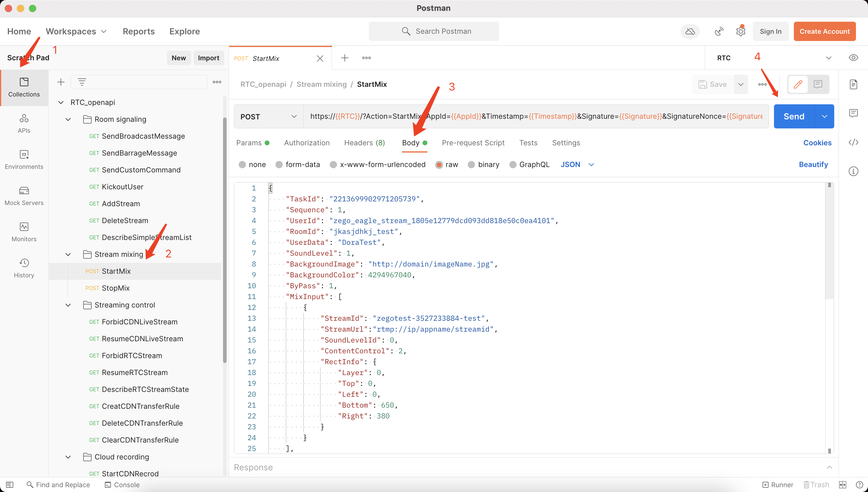Open the comments icon in the right sidebar
This screenshot has width=868, height=492.
click(853, 113)
